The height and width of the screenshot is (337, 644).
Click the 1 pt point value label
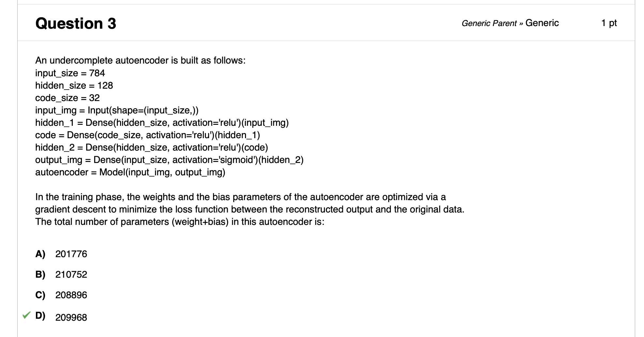609,23
